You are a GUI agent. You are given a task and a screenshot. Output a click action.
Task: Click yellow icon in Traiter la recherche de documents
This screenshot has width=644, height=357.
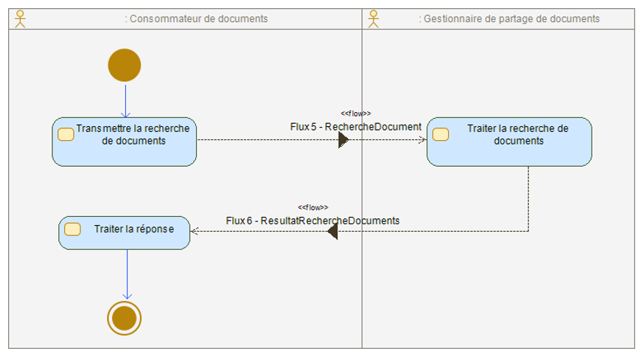coord(441,134)
